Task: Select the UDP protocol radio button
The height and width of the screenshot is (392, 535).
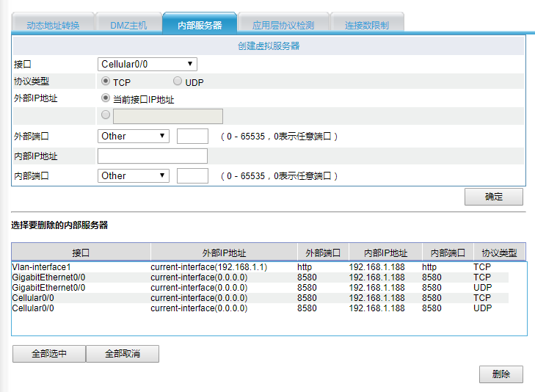Action: (178, 81)
